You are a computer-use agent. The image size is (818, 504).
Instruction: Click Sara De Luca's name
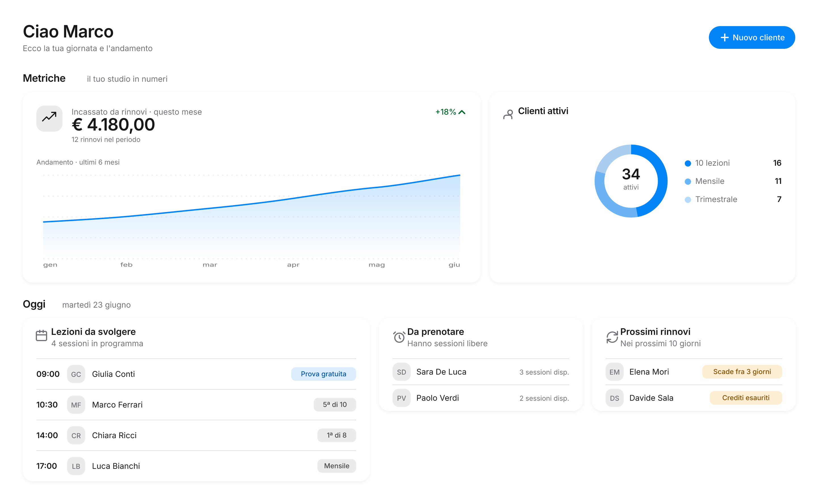(x=441, y=372)
